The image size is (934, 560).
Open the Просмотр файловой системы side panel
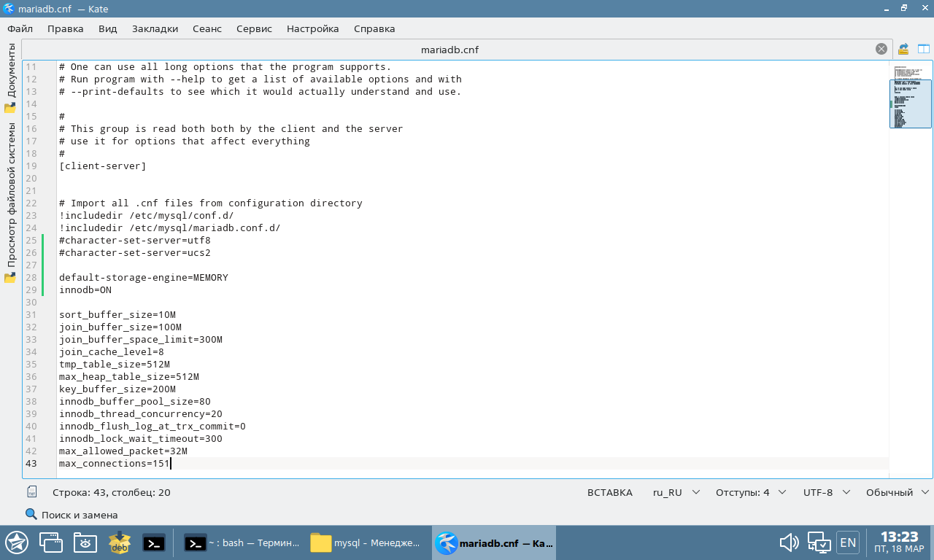[x=10, y=203]
